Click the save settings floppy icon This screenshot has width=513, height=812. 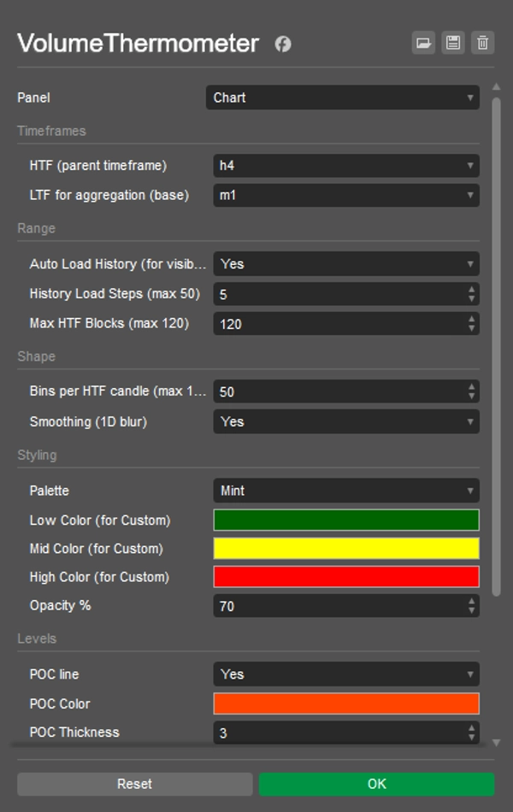tap(453, 43)
